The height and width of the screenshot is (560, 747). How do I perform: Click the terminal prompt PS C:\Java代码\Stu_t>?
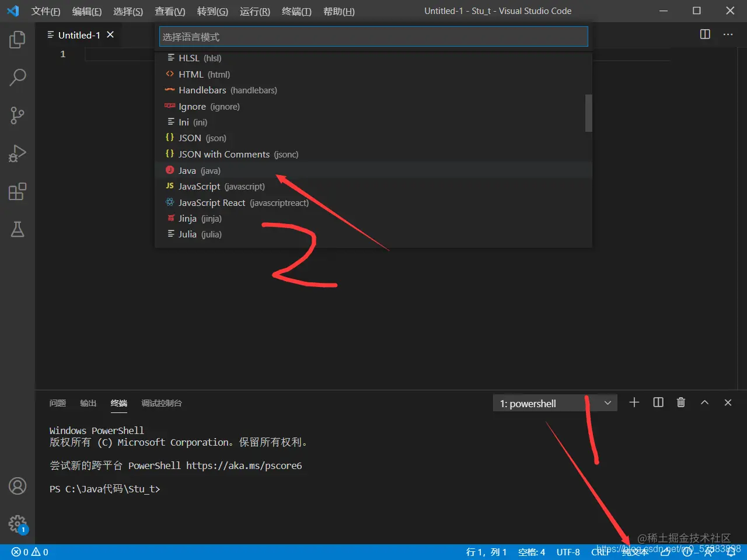click(104, 489)
